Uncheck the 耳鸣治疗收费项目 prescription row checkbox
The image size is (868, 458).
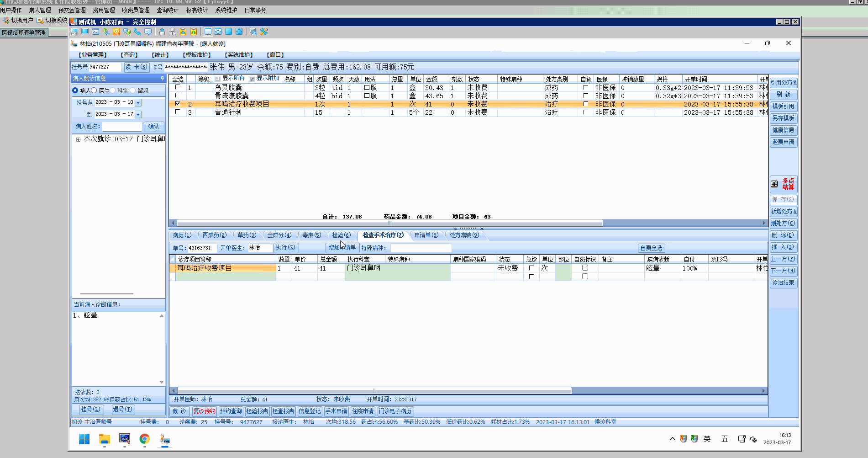pos(178,104)
